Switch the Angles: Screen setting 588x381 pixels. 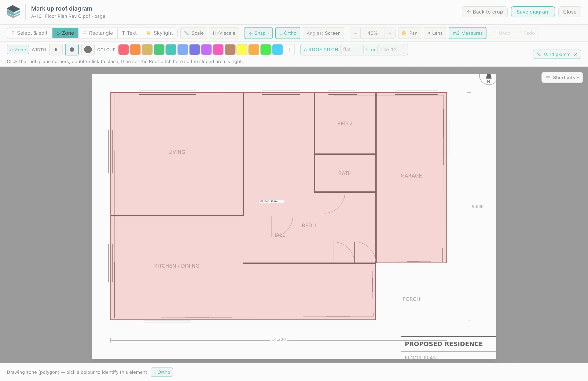coord(323,33)
